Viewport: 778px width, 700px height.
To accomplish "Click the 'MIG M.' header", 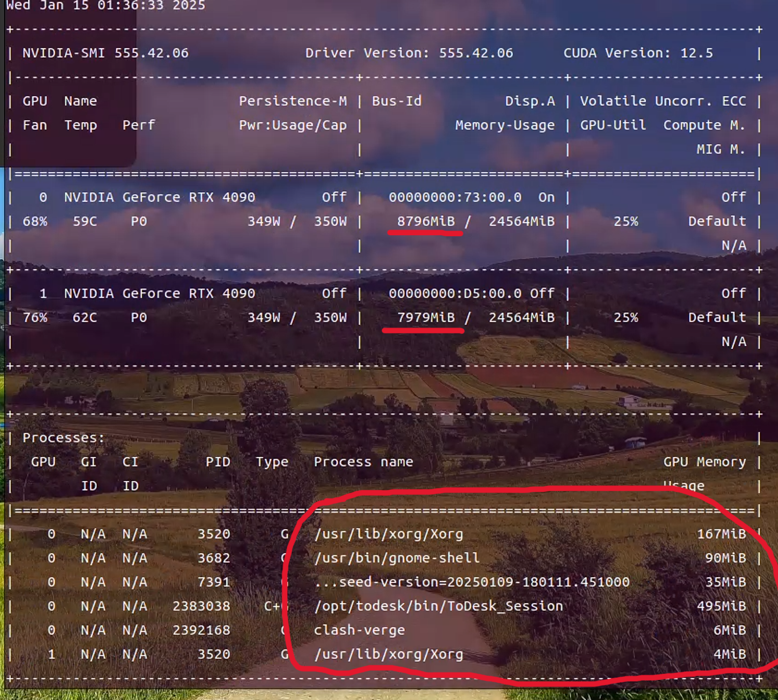I will (x=721, y=149).
